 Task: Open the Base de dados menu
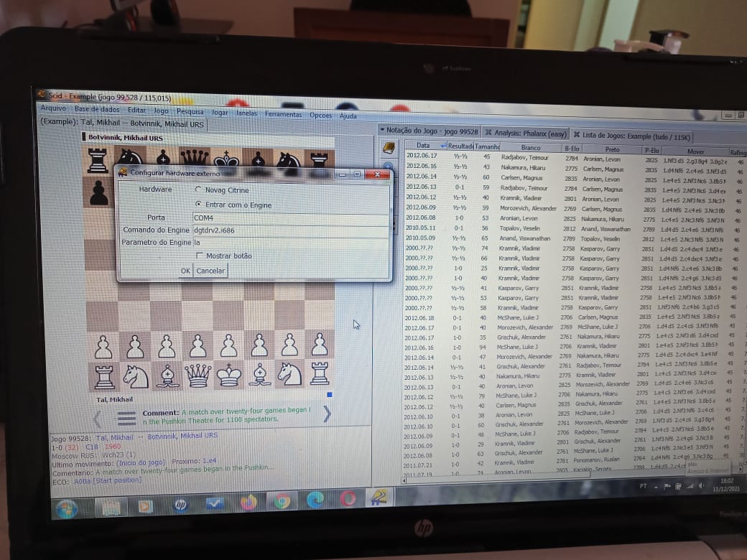point(97,109)
